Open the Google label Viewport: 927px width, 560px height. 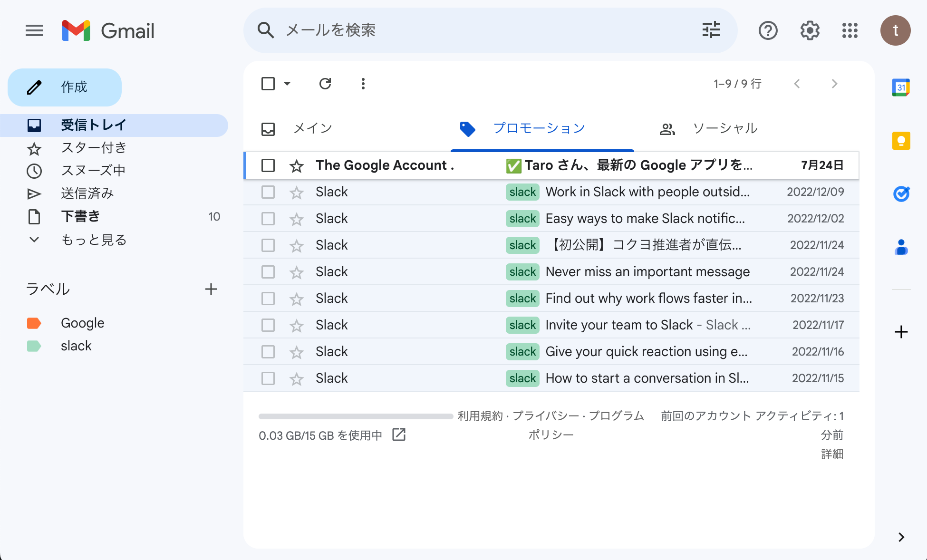83,323
